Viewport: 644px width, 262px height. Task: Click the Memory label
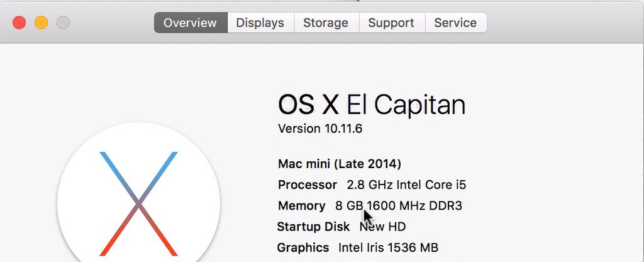coord(302,206)
